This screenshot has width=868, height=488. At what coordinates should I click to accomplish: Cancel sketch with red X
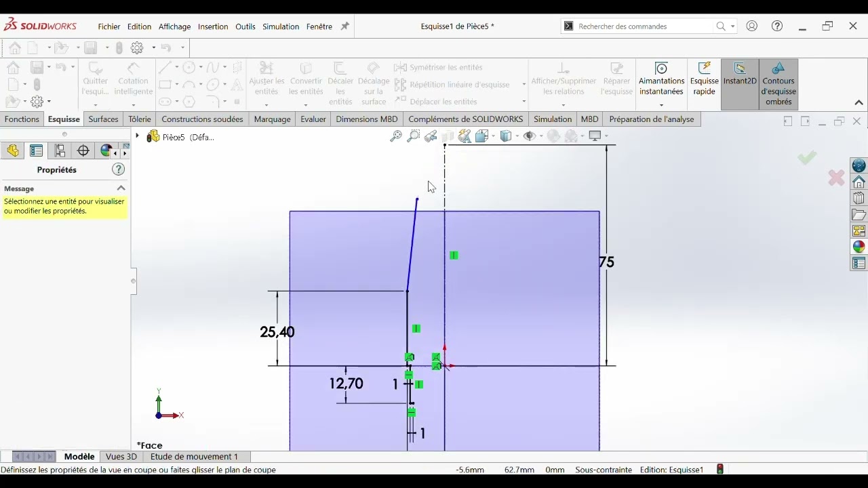pyautogui.click(x=836, y=178)
